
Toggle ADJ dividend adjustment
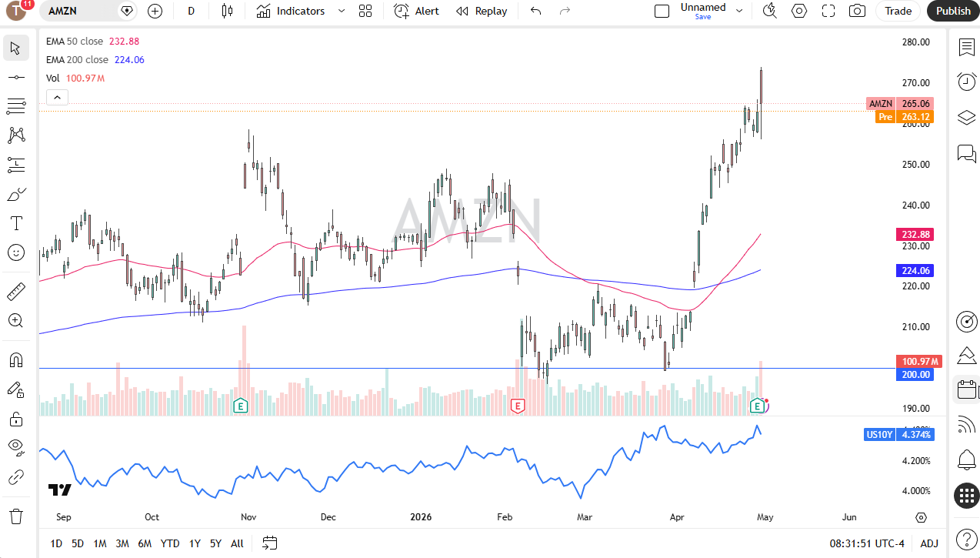click(929, 543)
